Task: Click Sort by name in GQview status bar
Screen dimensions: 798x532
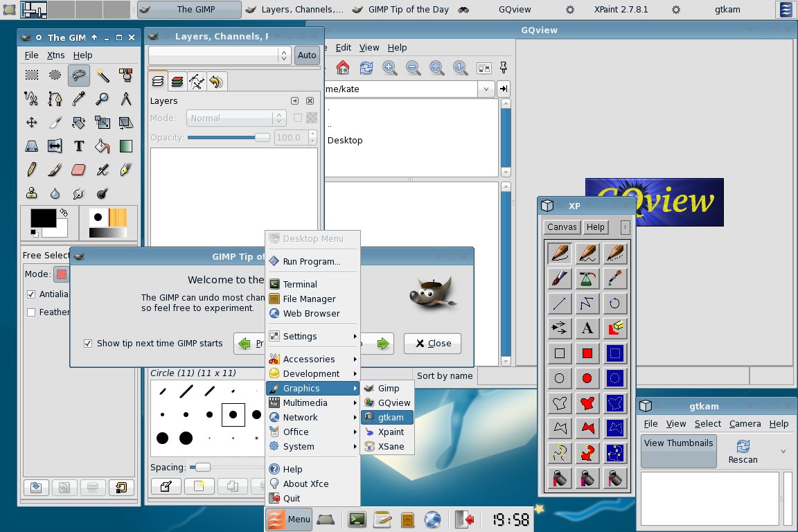Action: 445,375
